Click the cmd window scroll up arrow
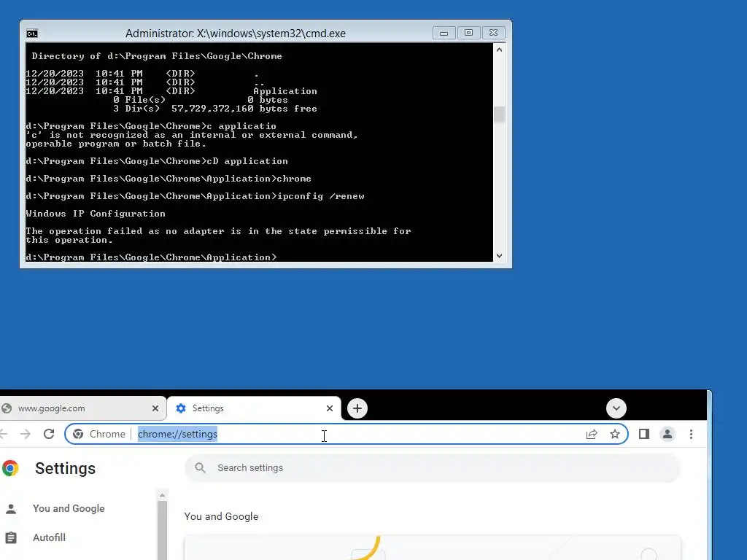Viewport: 747px width, 560px height. tap(499, 50)
